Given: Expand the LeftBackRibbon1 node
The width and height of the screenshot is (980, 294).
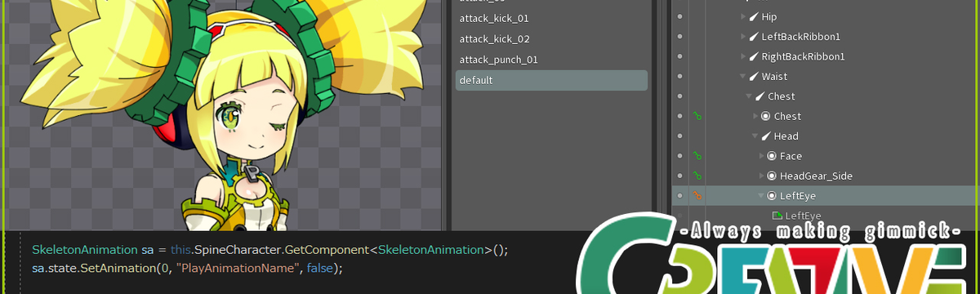Looking at the screenshot, I should [x=743, y=37].
